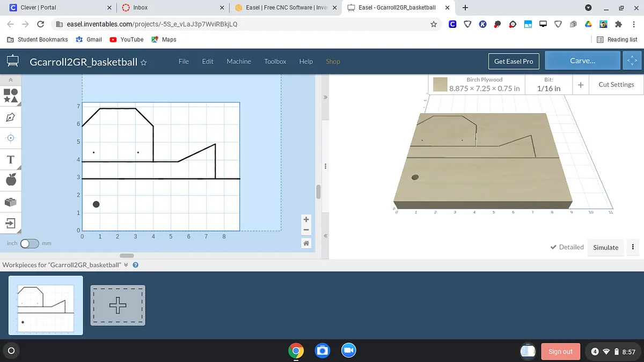Image resolution: width=644 pixels, height=362 pixels.
Task: Pick the Drill point target tool
Action: 11,138
